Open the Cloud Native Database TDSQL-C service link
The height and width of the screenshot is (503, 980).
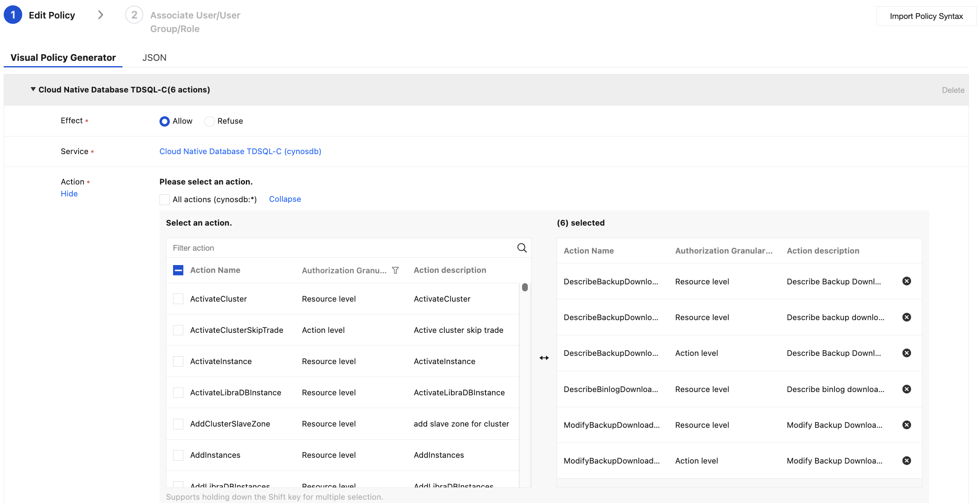240,151
